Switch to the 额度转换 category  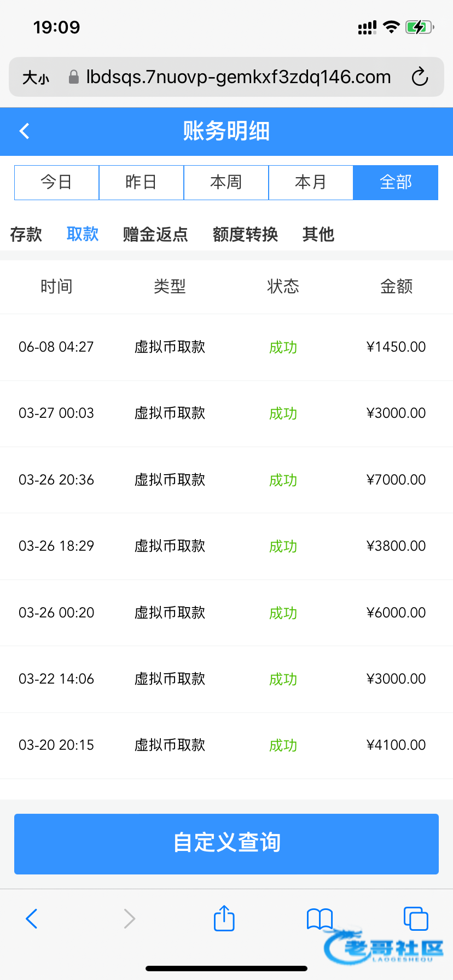point(245,234)
